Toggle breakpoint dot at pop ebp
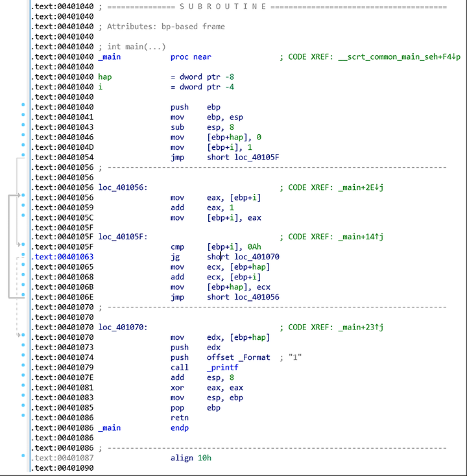The image size is (467, 476). coord(23,405)
